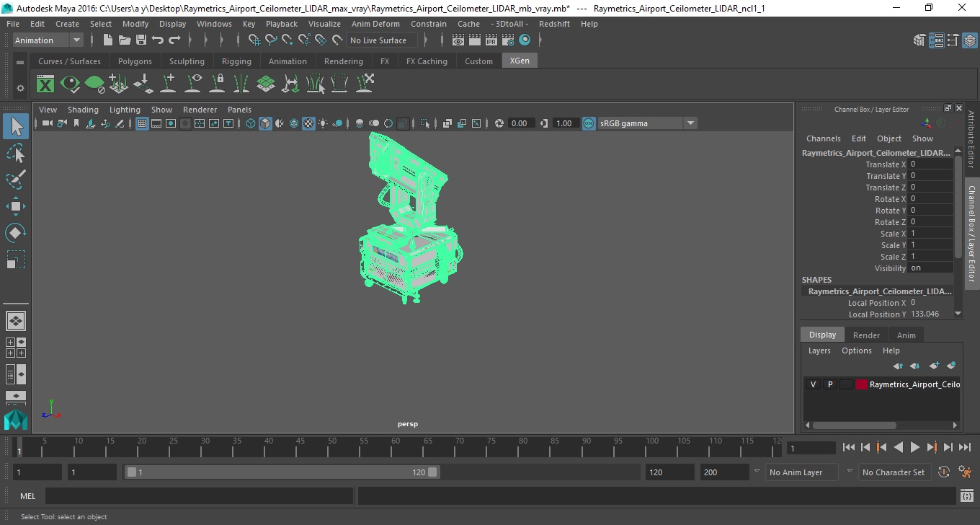Switch to the Render layer tab
The image size is (980, 525).
866,335
